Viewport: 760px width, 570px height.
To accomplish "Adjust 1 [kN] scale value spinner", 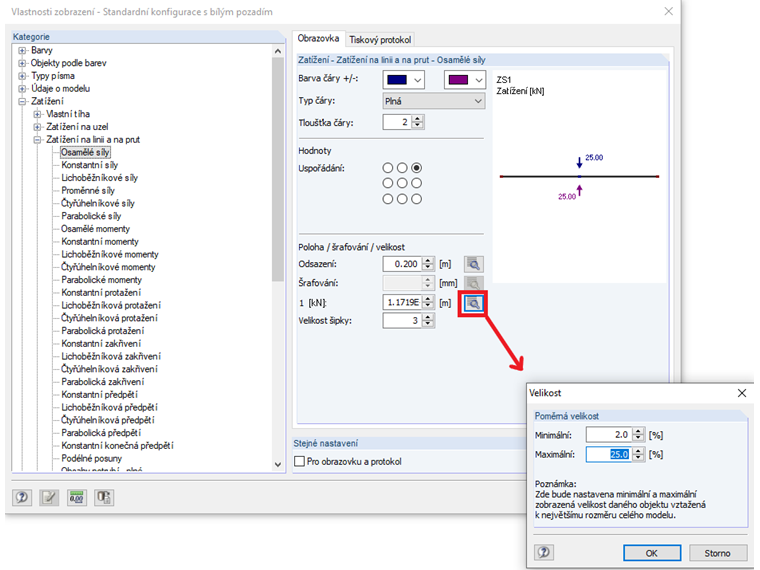I will click(428, 302).
